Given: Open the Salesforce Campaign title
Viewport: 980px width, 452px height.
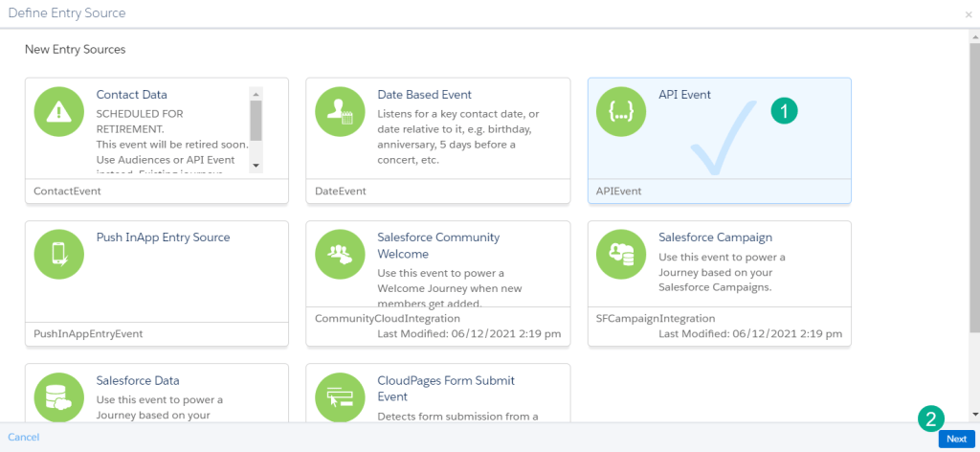Looking at the screenshot, I should 715,237.
